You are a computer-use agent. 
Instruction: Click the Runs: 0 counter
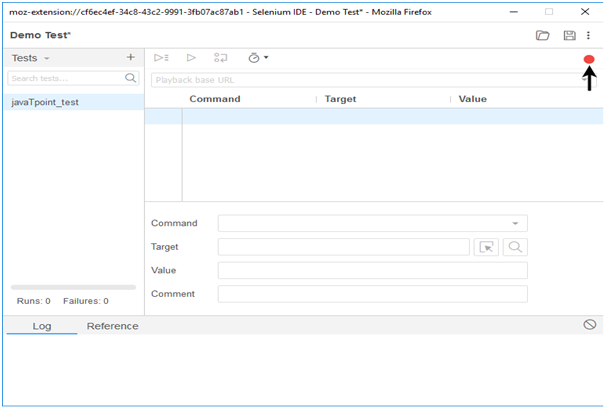(34, 301)
